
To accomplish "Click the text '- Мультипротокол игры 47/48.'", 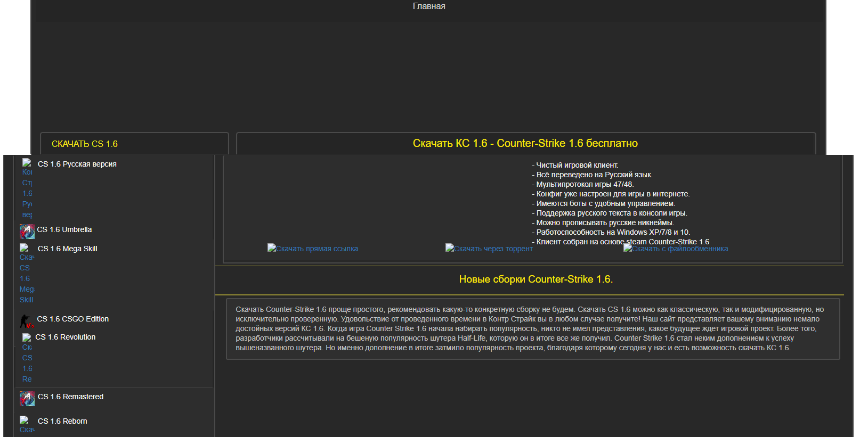I will [x=582, y=184].
